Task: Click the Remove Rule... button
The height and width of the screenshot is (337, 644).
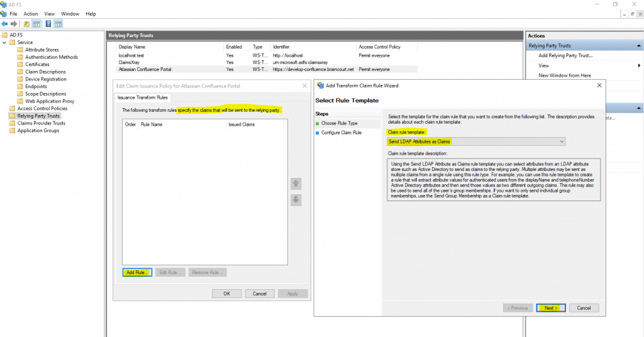Action: [x=208, y=272]
